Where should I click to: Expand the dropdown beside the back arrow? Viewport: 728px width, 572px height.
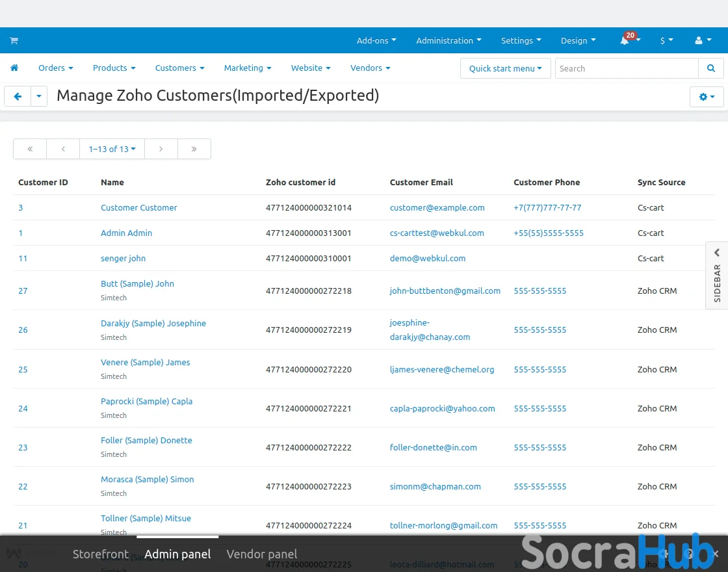(39, 96)
